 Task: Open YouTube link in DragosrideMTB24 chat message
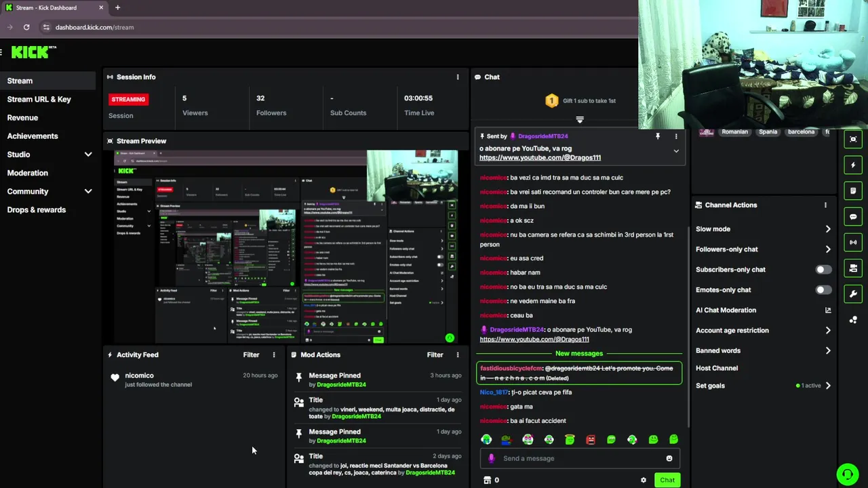[534, 339]
